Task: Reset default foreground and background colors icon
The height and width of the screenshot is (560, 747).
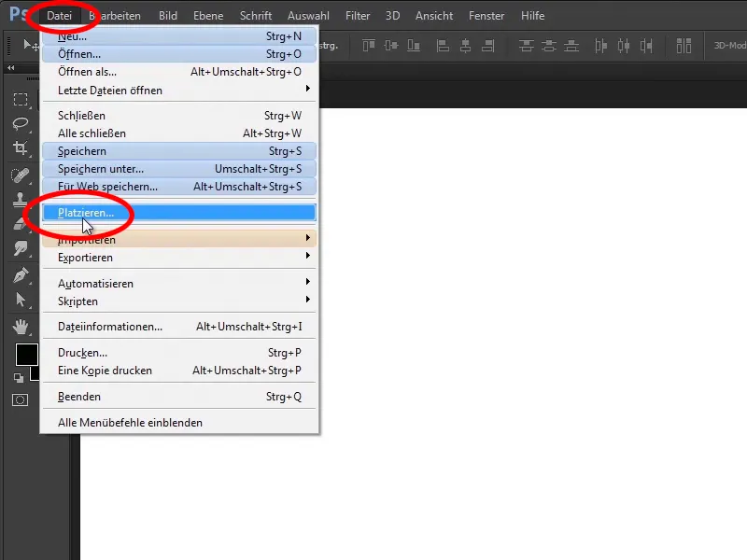Action: click(x=19, y=378)
